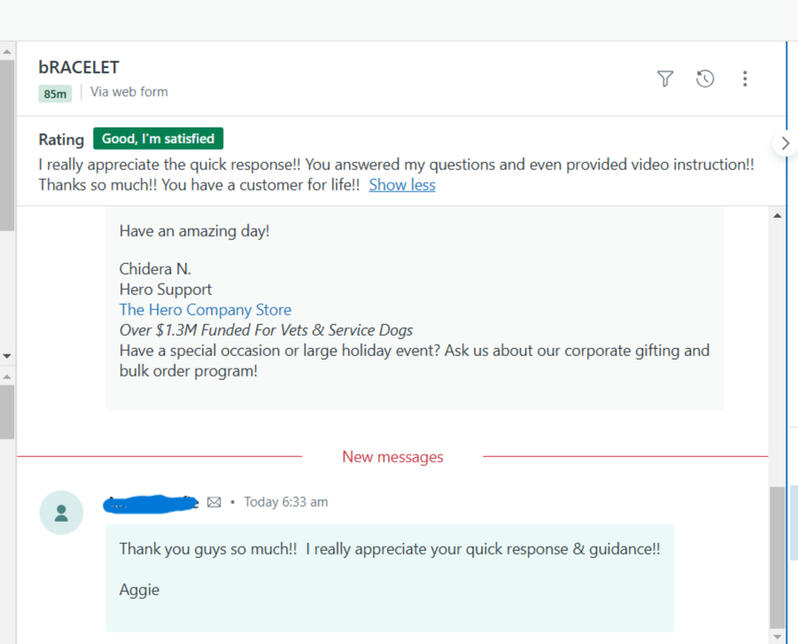
Task: Click the New messages divider label
Action: [x=392, y=457]
